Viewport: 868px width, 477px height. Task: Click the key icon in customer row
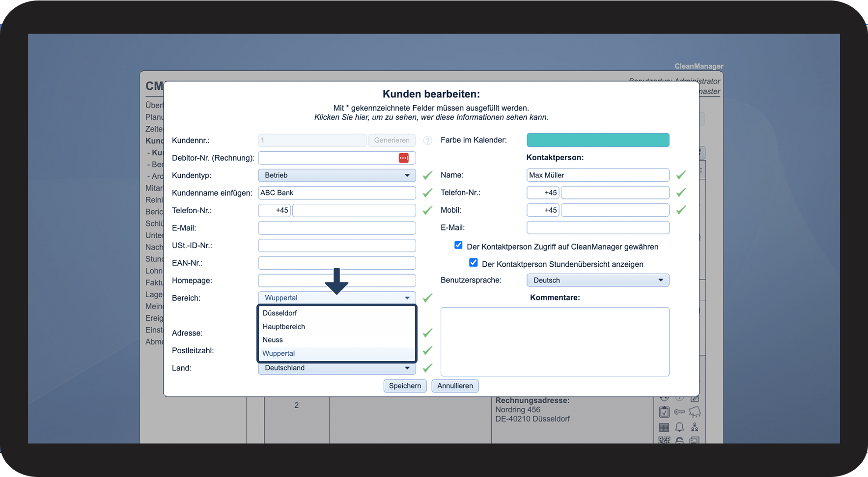(x=679, y=412)
